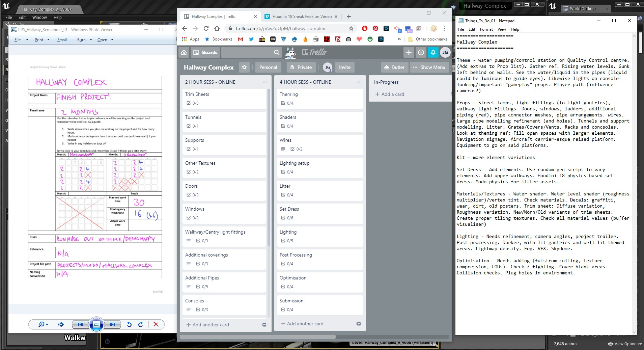Open list actions for 2 HOUR SESS - ONLINE
644x350 pixels.
point(265,82)
